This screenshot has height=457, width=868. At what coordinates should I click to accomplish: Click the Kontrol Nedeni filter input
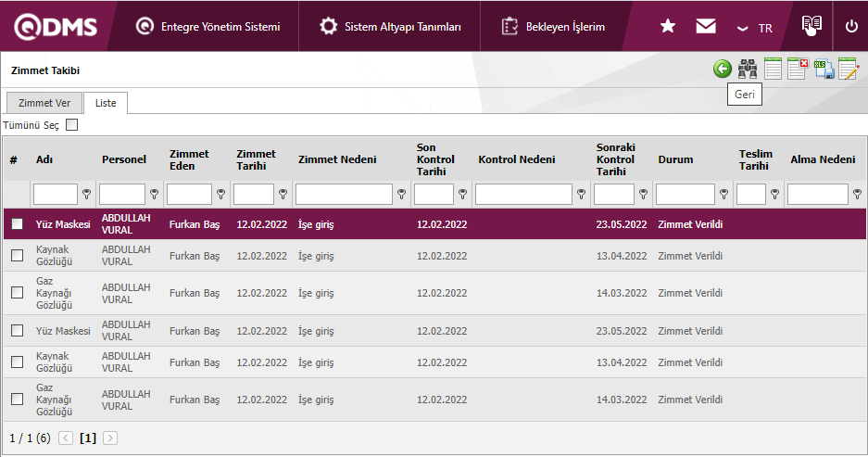(x=523, y=195)
